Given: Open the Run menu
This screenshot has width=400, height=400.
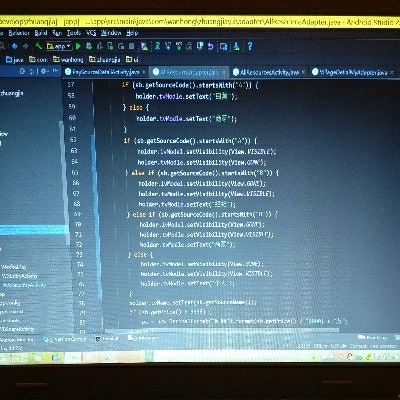Looking at the screenshot, I should coord(57,33).
